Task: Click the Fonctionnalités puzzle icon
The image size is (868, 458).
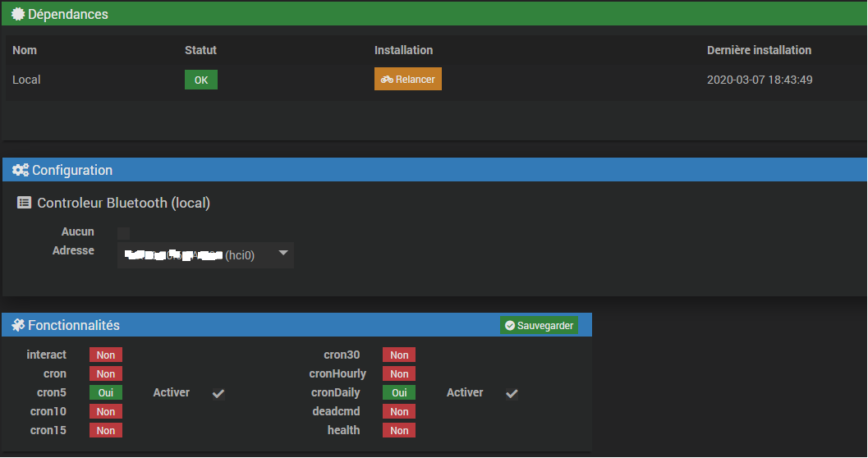Action: pos(18,326)
